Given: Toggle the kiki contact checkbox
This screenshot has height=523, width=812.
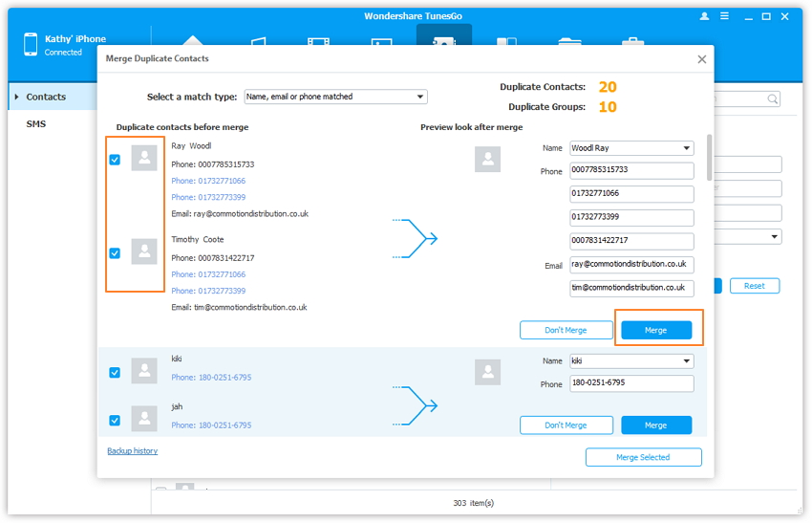Looking at the screenshot, I should coord(115,372).
